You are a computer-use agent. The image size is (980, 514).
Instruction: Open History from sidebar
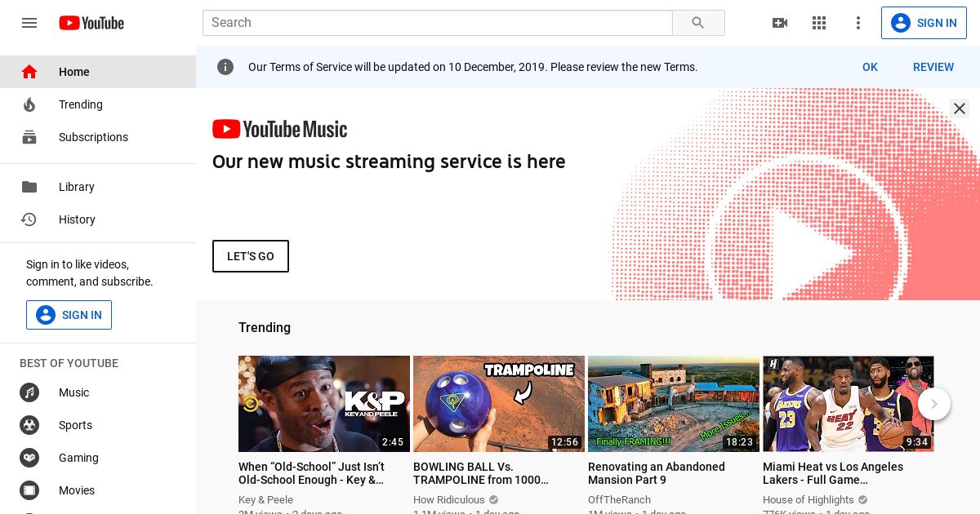98,219
